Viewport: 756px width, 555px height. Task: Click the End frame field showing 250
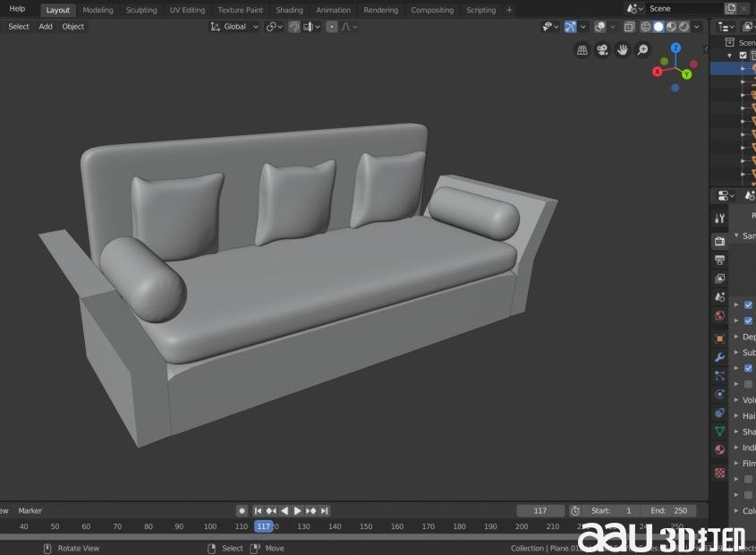[667, 510]
